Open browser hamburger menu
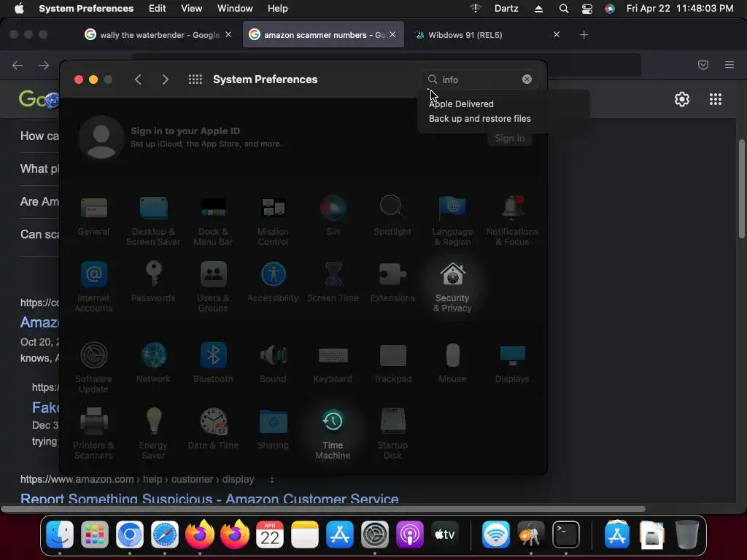This screenshot has width=747, height=560. point(729,65)
